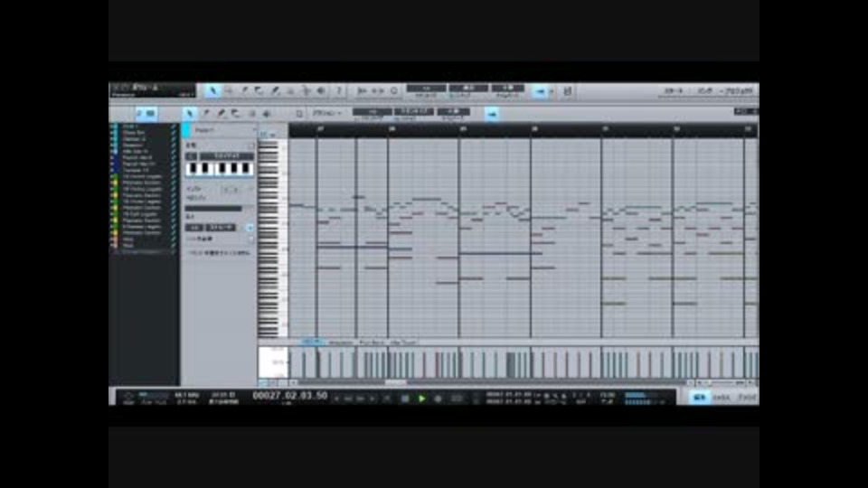Image resolution: width=868 pixels, height=488 pixels.
Task: Open the 編集 panel button
Action: tap(700, 398)
